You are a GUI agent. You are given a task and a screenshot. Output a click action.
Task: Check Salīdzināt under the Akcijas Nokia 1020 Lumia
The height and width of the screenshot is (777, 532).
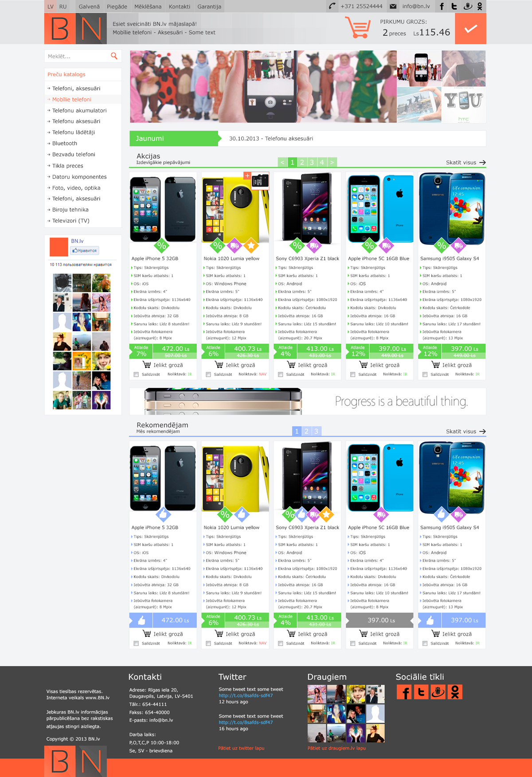208,375
